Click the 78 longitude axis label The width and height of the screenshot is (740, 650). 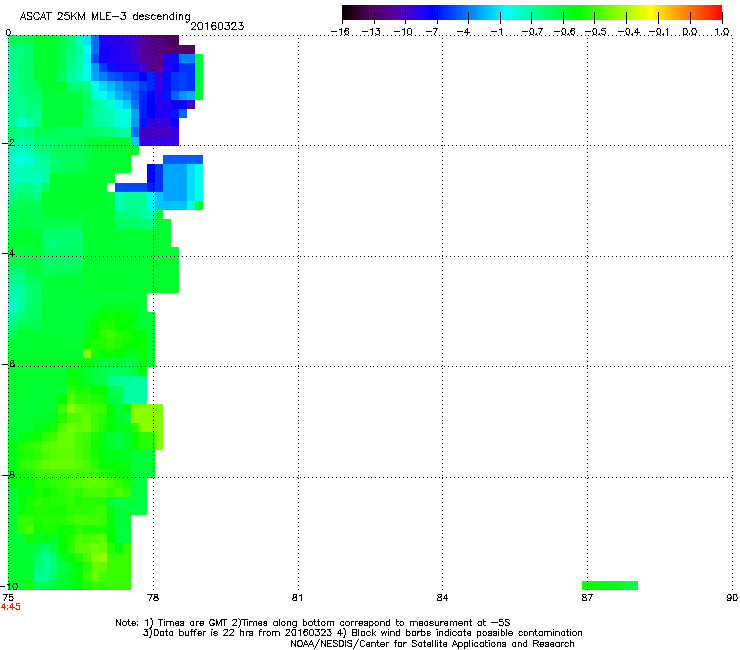[x=153, y=598]
